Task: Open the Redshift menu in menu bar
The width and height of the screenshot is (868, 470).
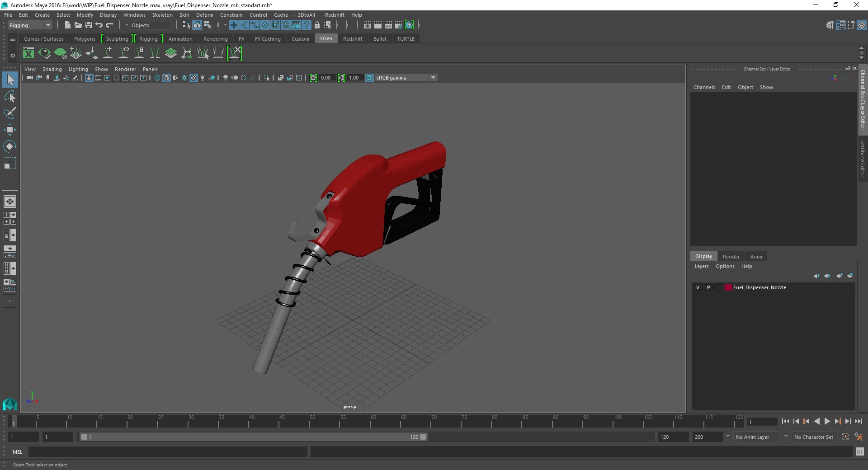Action: (335, 15)
